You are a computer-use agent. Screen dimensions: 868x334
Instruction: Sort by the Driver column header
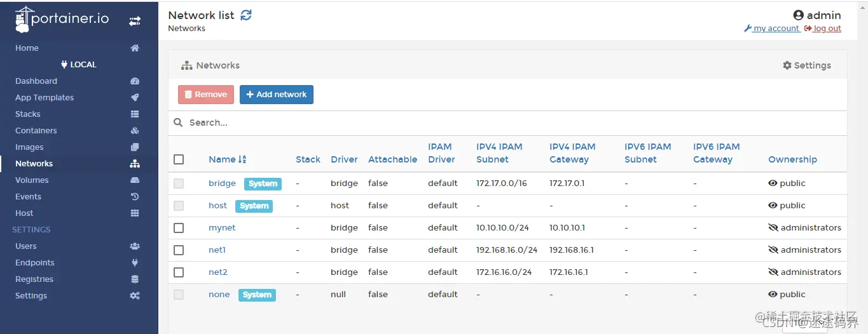pyautogui.click(x=344, y=159)
